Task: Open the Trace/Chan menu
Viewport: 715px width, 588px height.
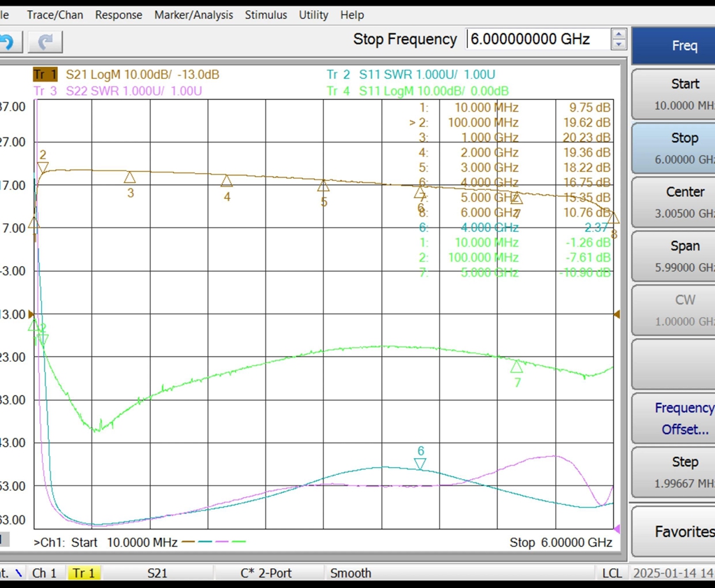Action: coord(54,15)
